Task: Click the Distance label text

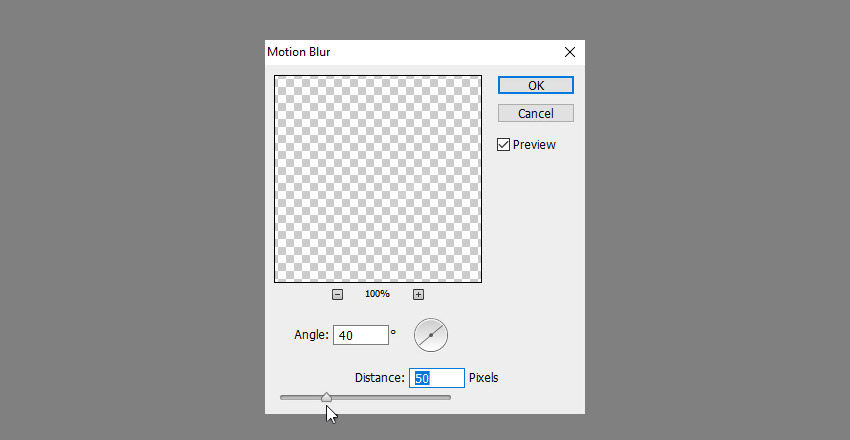Action: pos(379,378)
